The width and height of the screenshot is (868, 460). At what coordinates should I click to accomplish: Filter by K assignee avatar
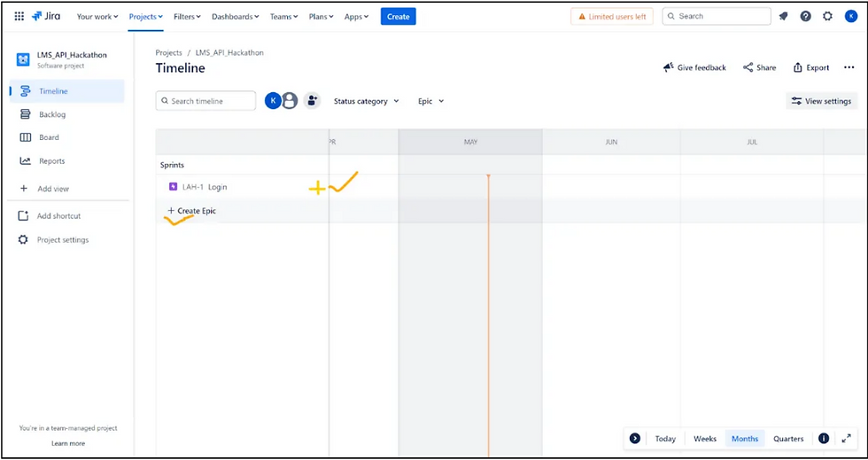pos(273,101)
